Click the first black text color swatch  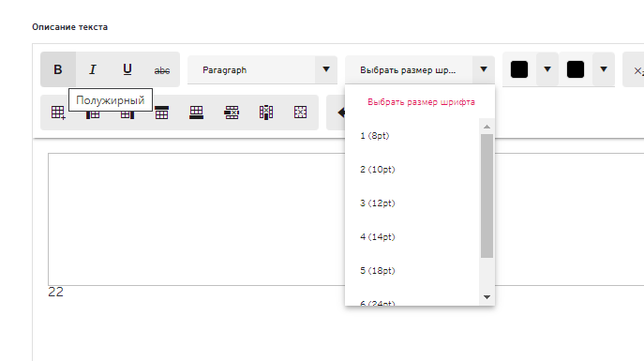(519, 69)
